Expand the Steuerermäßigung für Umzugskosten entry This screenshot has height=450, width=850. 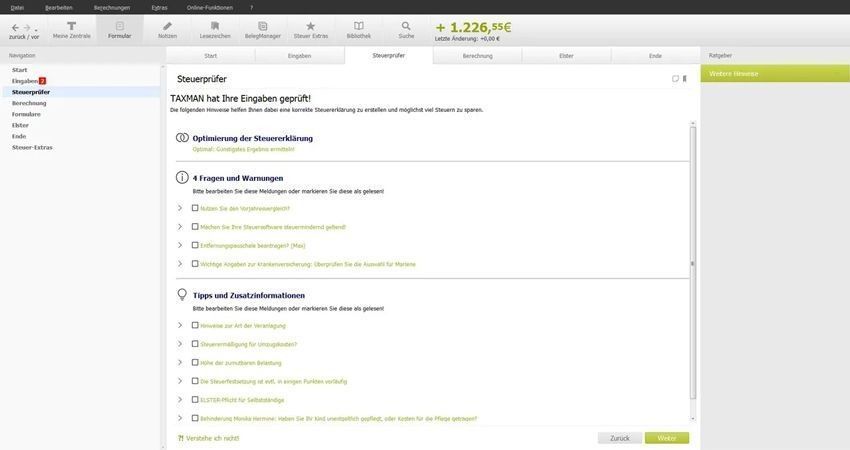pos(180,344)
